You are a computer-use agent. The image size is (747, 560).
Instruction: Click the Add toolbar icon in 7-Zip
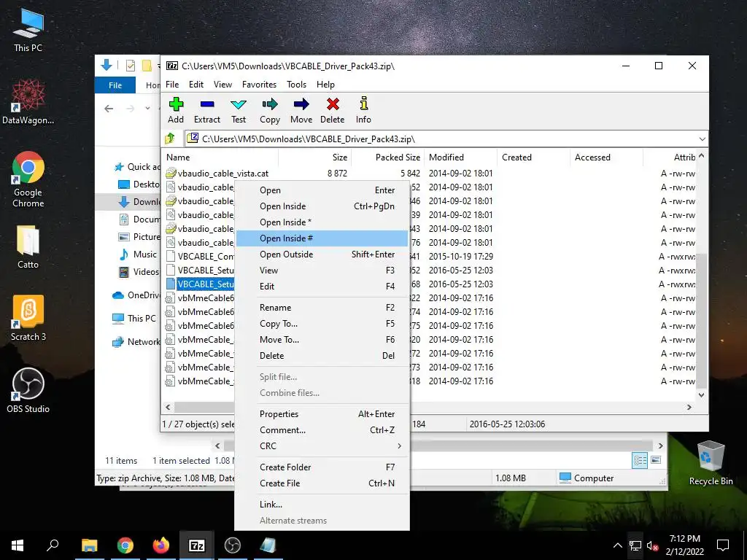point(176,111)
